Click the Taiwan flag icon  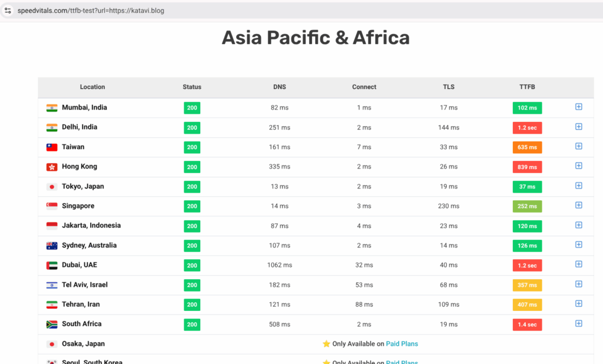click(52, 147)
